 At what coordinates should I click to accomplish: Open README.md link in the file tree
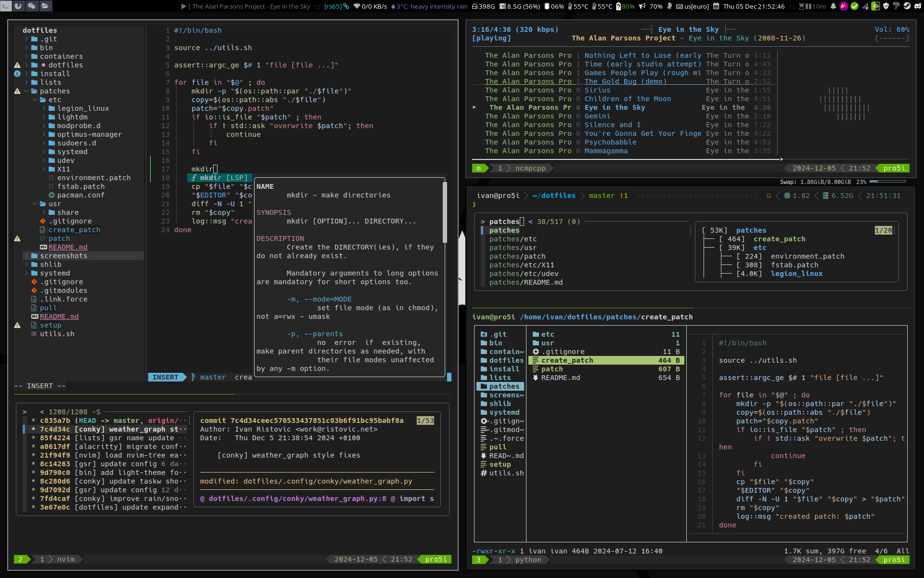coord(59,316)
